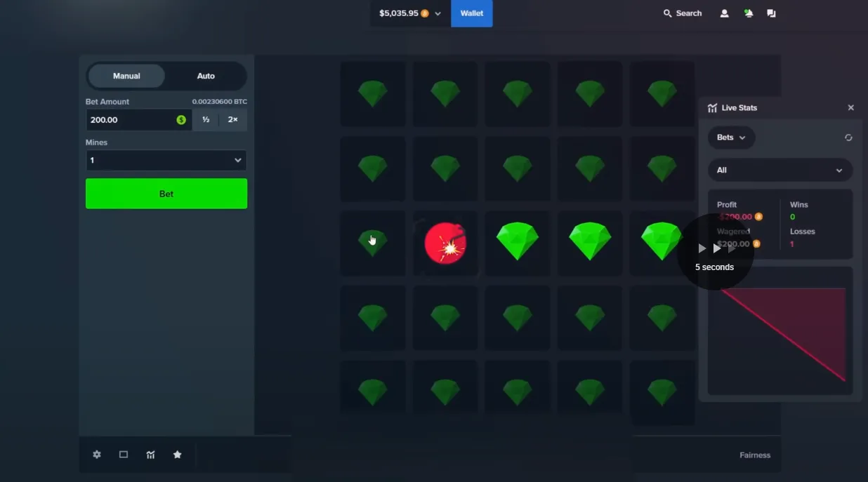Click the dollar currency icon in the bet field
Viewport: 868px width, 482px height.
(x=181, y=120)
